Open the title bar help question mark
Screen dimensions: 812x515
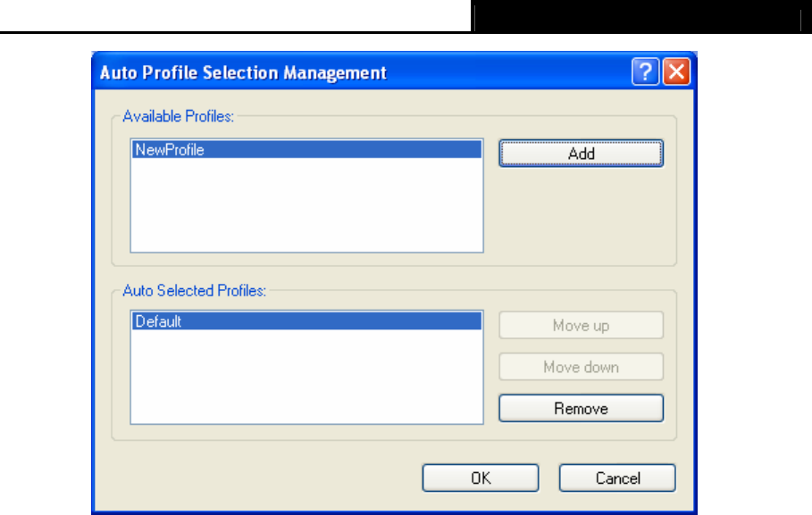click(645, 71)
